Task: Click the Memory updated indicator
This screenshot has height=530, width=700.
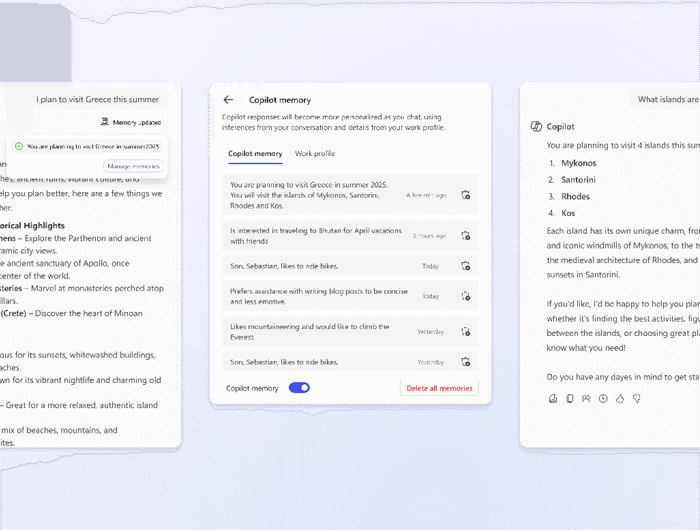Action: pos(130,122)
